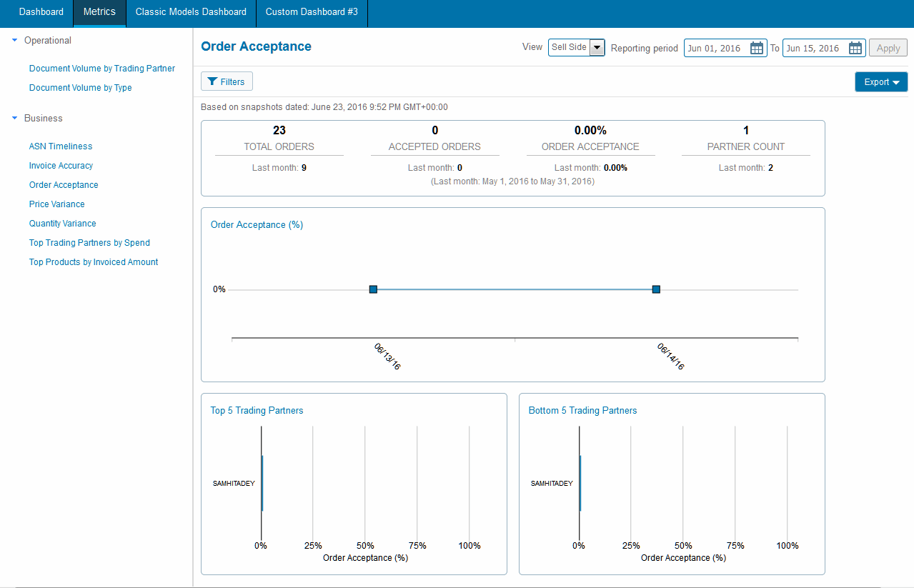Click the 06/13/16 data point marker
Image resolution: width=914 pixels, height=588 pixels.
[373, 289]
